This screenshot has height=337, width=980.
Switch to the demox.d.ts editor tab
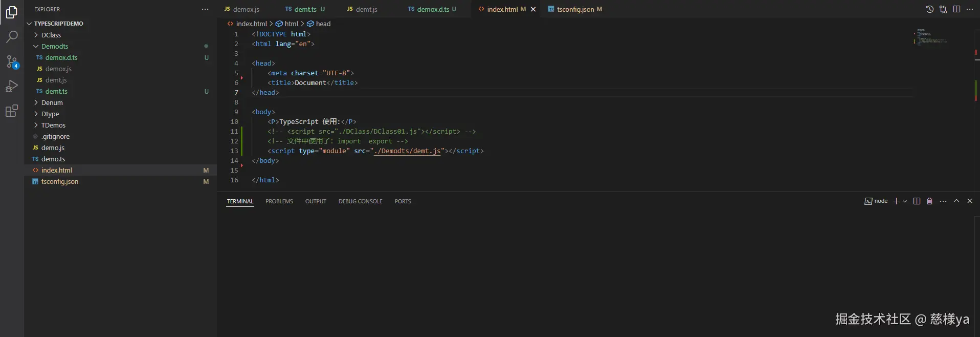pyautogui.click(x=436, y=9)
